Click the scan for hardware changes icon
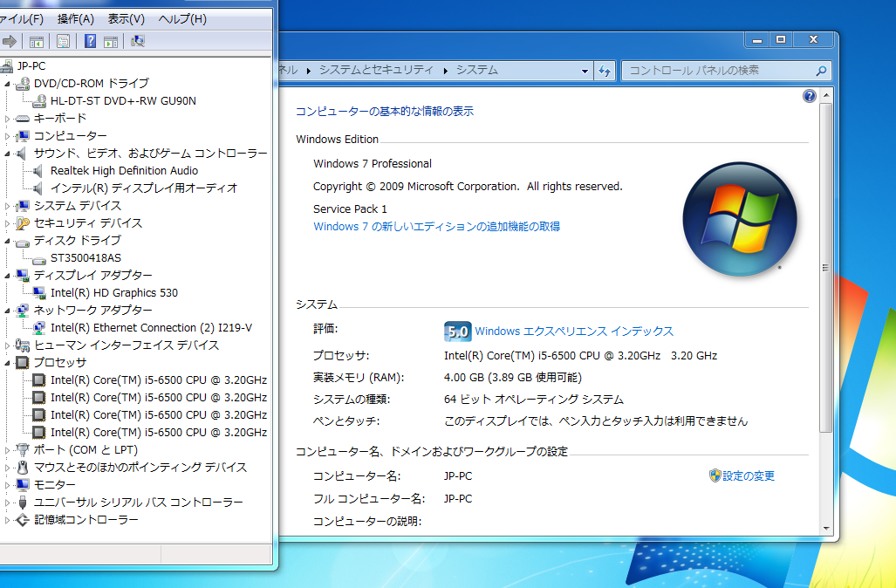This screenshot has height=588, width=896. coord(137,41)
